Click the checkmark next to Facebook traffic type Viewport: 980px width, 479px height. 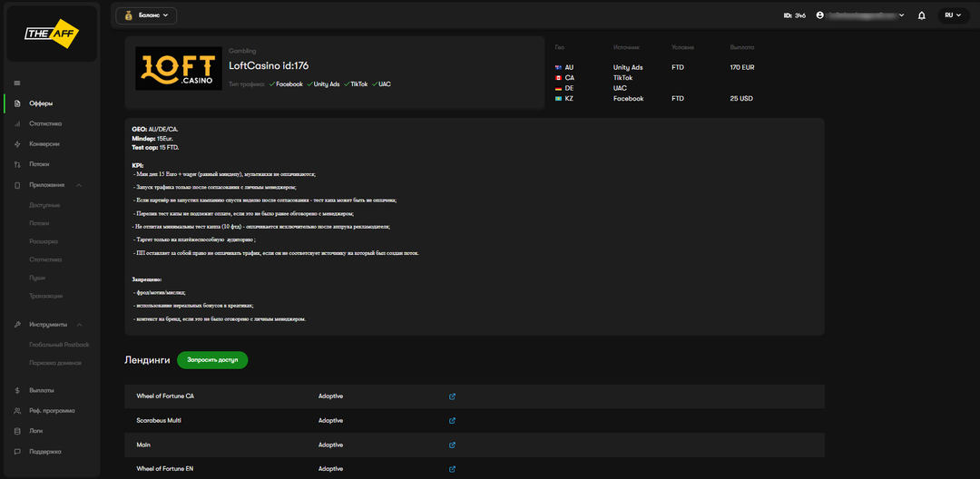[271, 84]
